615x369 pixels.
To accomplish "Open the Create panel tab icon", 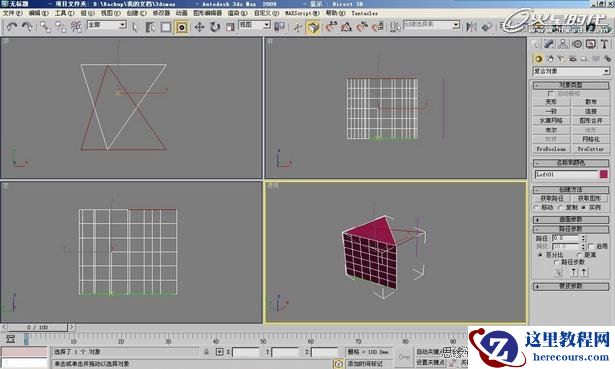I will coord(536,44).
